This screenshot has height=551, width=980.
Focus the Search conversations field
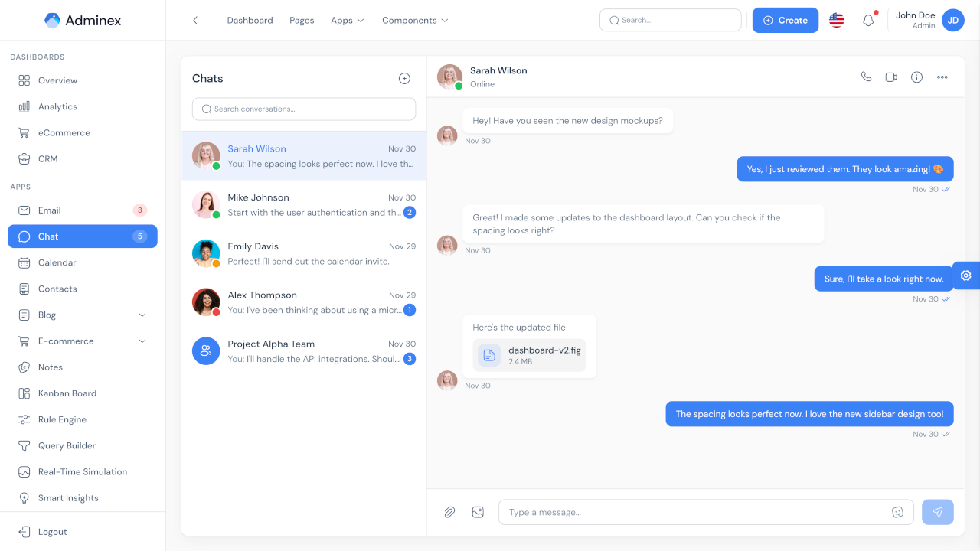coord(304,109)
